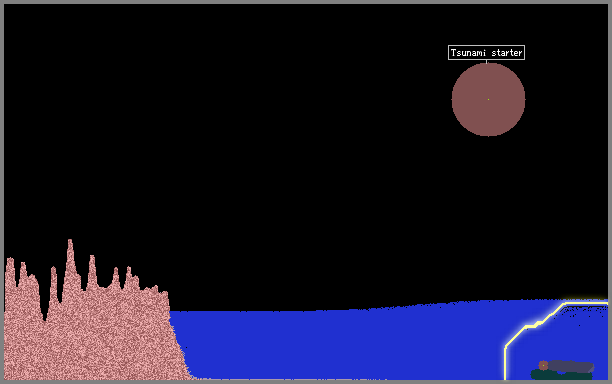Screen dimensions: 612x384
Task: Click the dark green base underwater
Action: point(561,375)
